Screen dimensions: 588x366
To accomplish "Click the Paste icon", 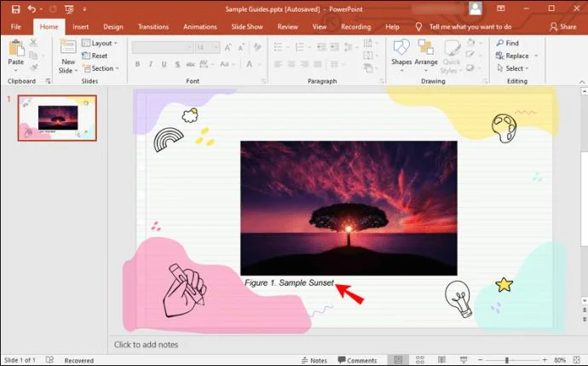I will [16, 49].
